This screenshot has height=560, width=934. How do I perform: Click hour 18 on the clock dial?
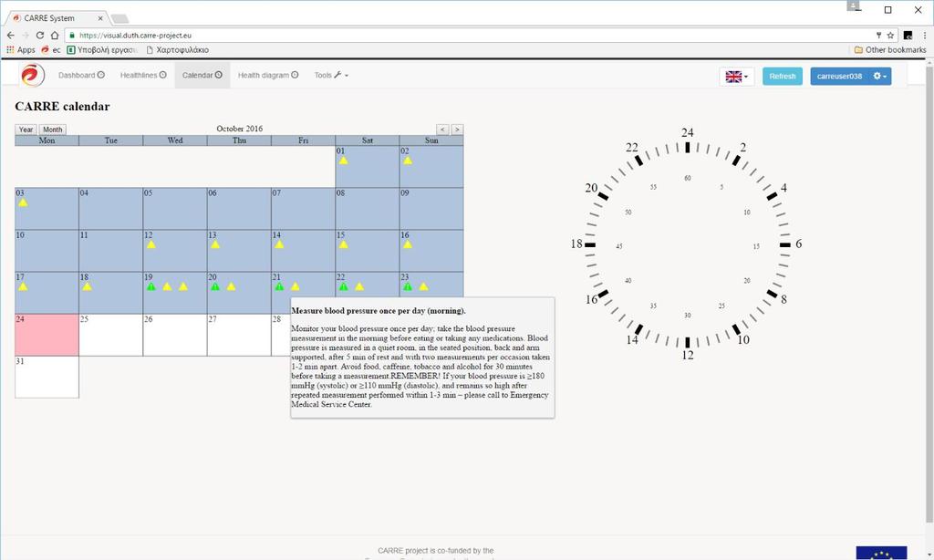[x=576, y=244]
